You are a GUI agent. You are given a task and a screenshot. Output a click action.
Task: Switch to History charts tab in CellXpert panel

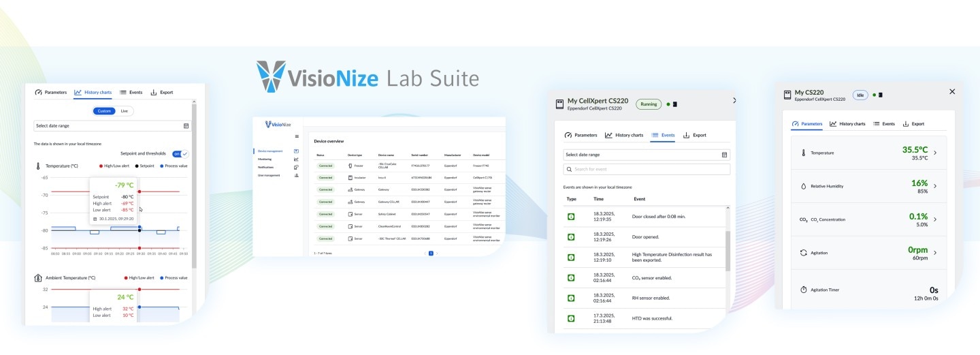pyautogui.click(x=624, y=135)
